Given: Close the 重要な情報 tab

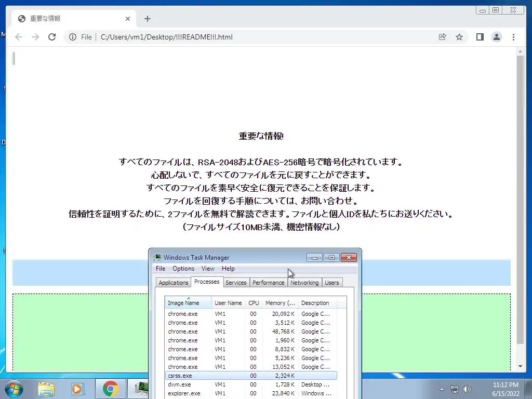Looking at the screenshot, I should click(128, 19).
